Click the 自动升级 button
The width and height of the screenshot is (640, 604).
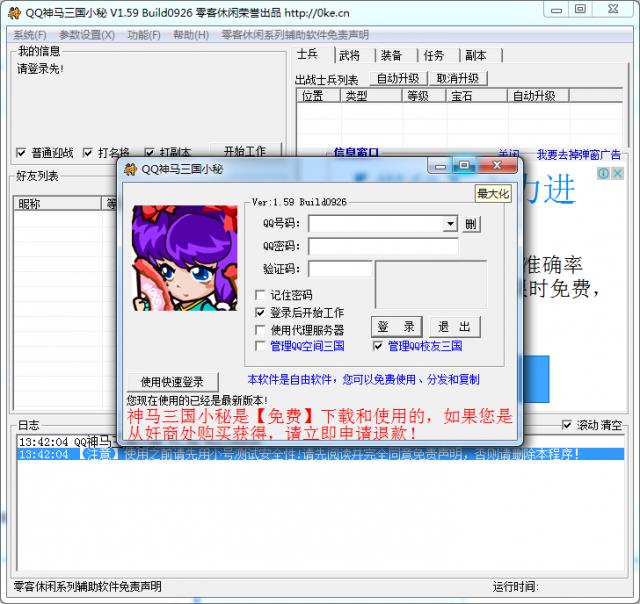tap(398, 78)
